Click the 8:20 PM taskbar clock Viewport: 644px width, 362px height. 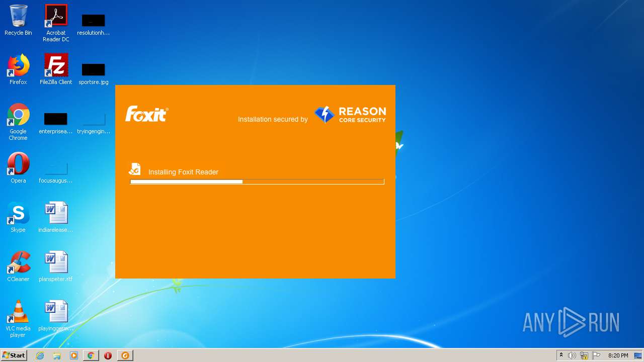coord(618,355)
